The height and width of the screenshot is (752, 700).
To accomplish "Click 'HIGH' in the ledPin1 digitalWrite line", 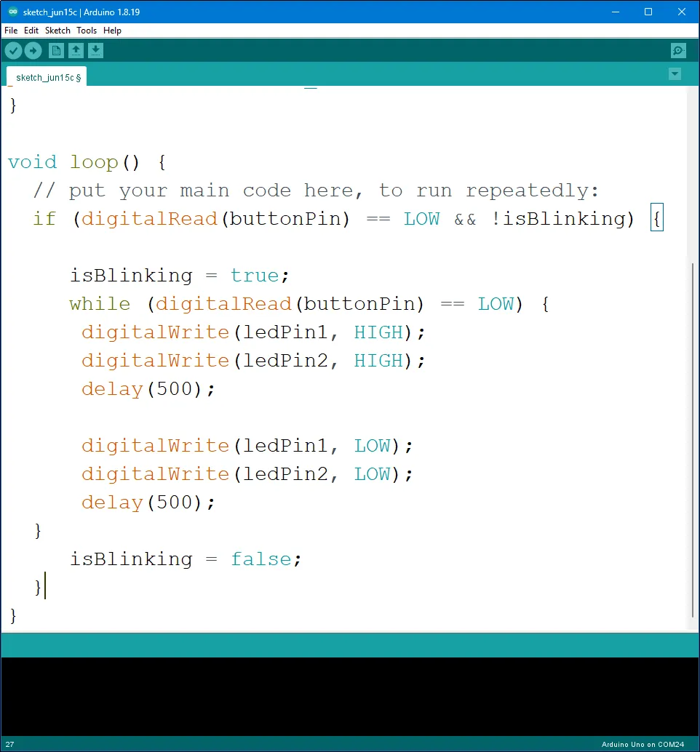I will [378, 332].
